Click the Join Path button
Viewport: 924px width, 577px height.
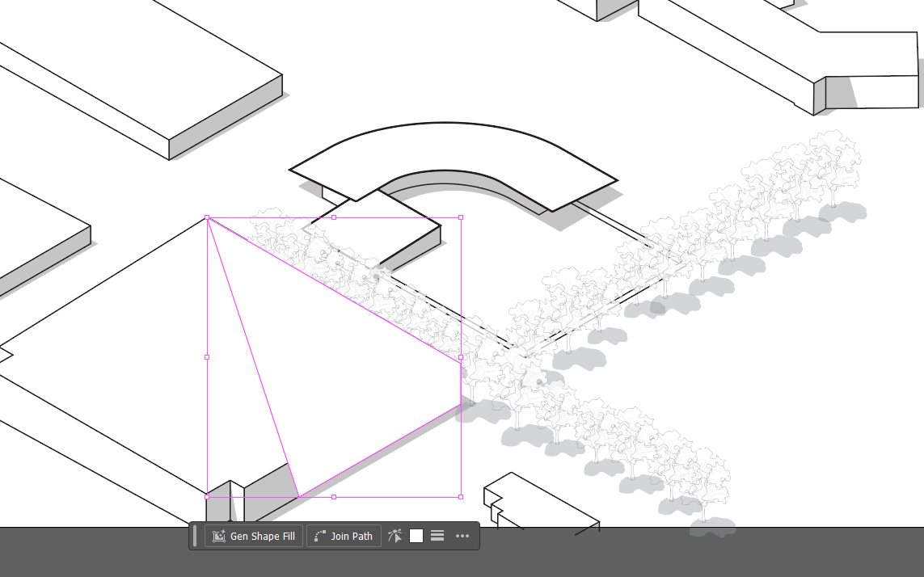pos(343,536)
